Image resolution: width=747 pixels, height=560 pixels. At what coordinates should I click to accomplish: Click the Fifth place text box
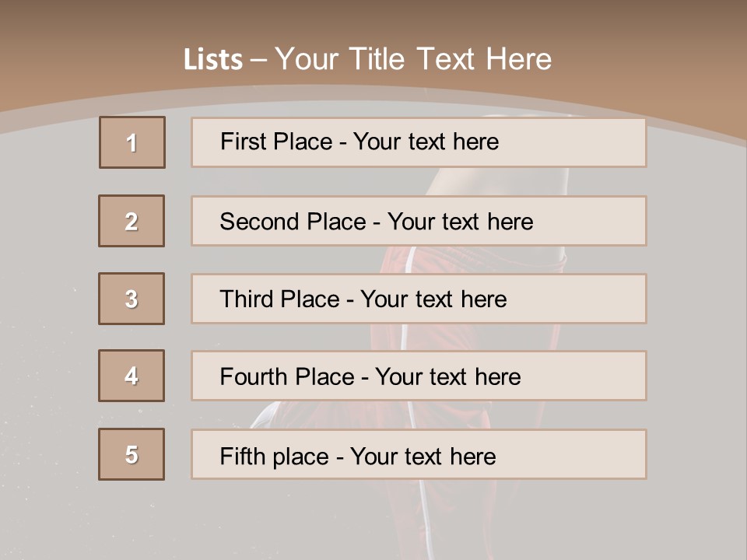pos(419,454)
